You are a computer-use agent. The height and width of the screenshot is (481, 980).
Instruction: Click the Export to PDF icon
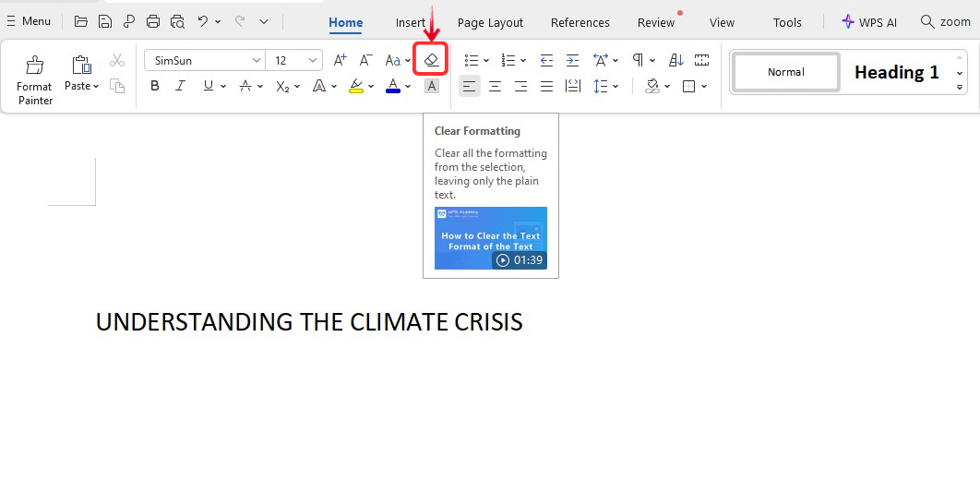pos(129,21)
